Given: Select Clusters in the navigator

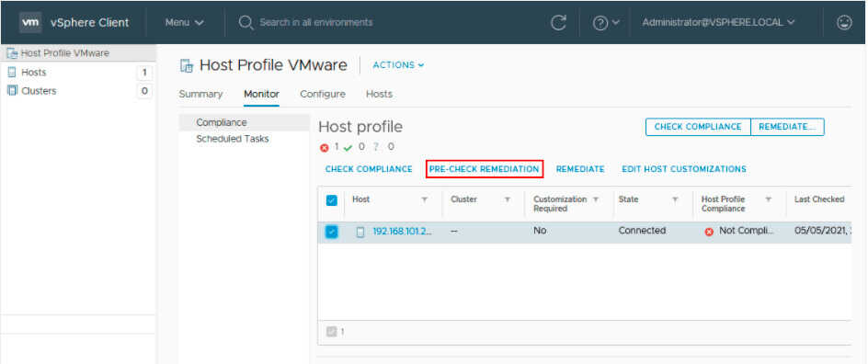Looking at the screenshot, I should click(39, 91).
